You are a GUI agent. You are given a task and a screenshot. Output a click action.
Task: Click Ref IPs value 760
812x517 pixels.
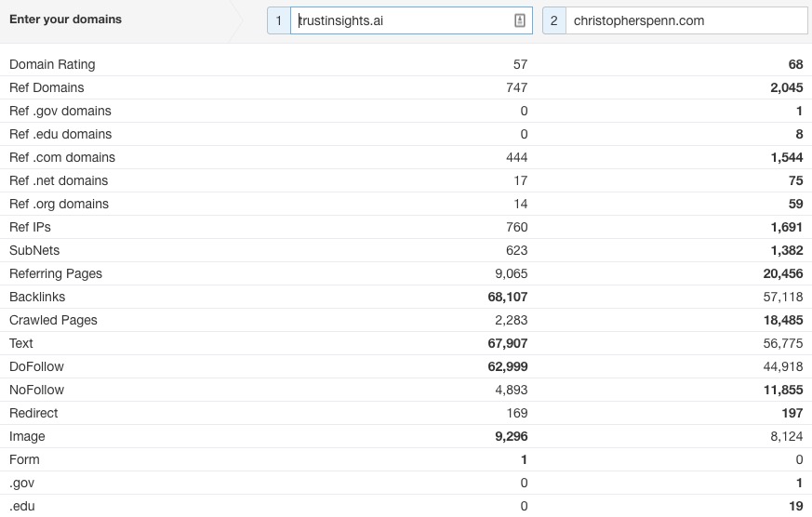pyautogui.click(x=517, y=227)
